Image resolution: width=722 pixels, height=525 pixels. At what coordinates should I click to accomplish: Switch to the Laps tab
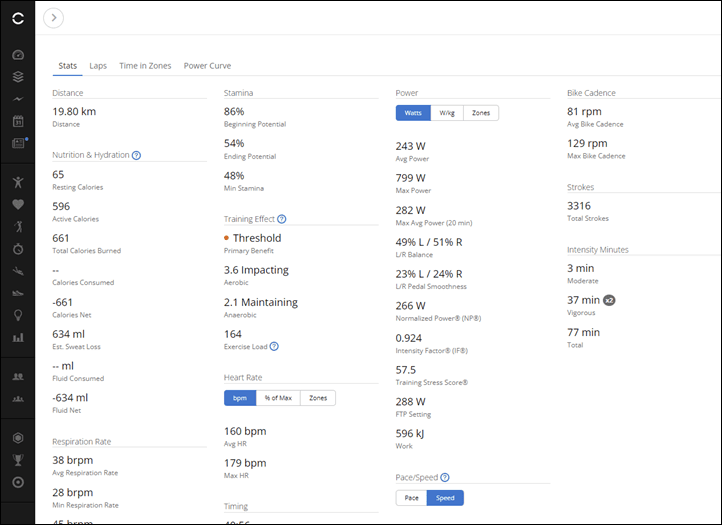98,66
